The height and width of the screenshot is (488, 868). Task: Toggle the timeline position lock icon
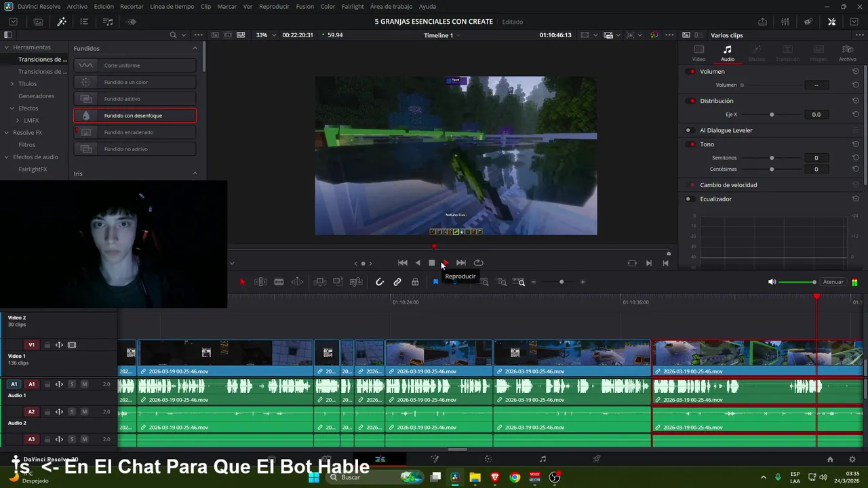pyautogui.click(x=415, y=282)
